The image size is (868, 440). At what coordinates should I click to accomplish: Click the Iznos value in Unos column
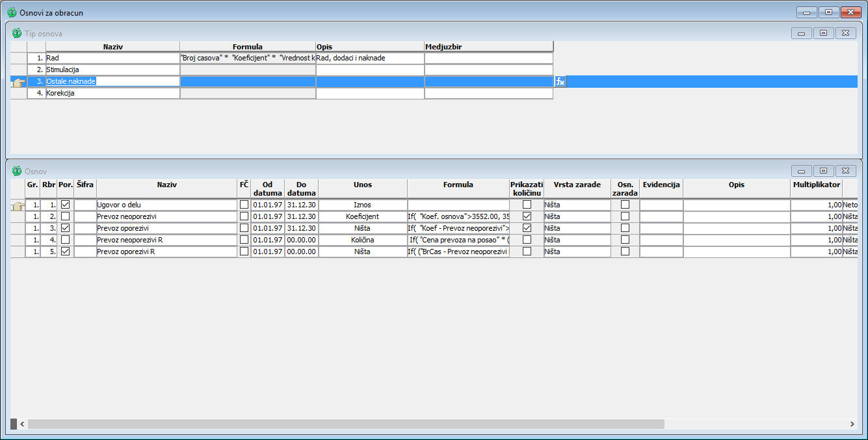click(x=363, y=205)
